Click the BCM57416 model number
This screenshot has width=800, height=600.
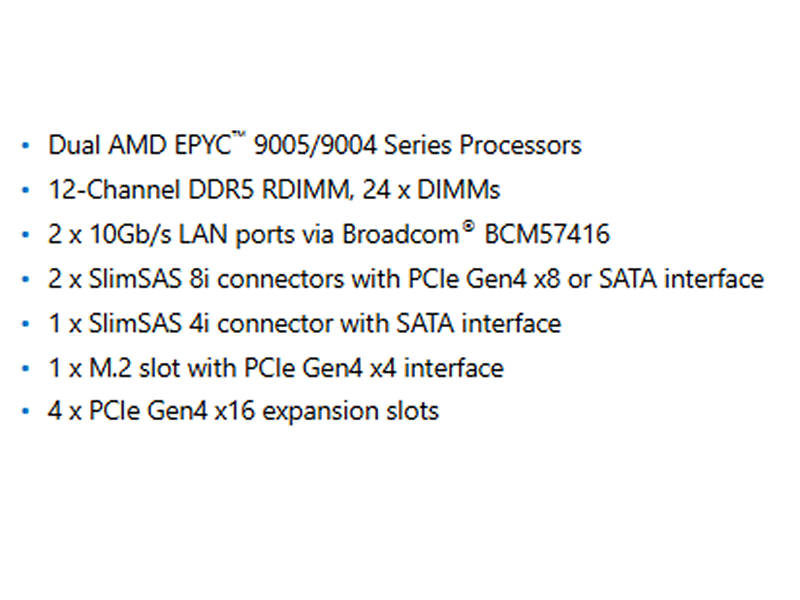547,234
